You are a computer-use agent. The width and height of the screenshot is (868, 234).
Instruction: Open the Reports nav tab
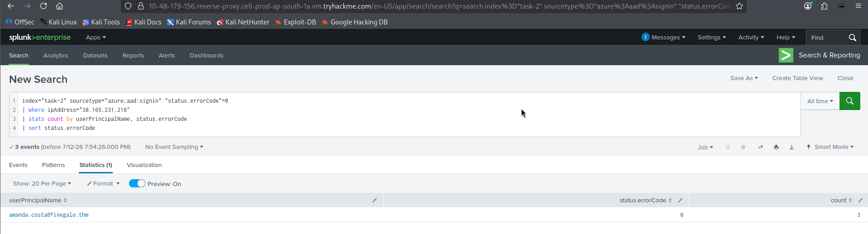pyautogui.click(x=133, y=55)
